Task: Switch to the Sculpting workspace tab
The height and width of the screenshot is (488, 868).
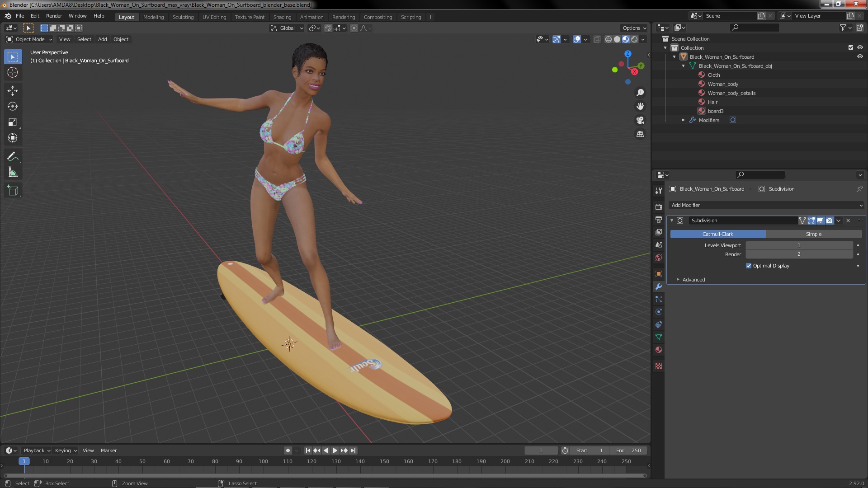Action: [x=183, y=17]
